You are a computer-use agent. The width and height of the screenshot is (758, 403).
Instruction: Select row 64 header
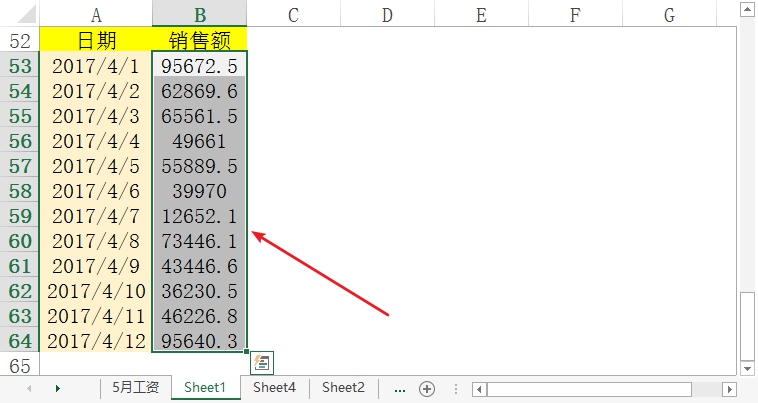coord(20,341)
